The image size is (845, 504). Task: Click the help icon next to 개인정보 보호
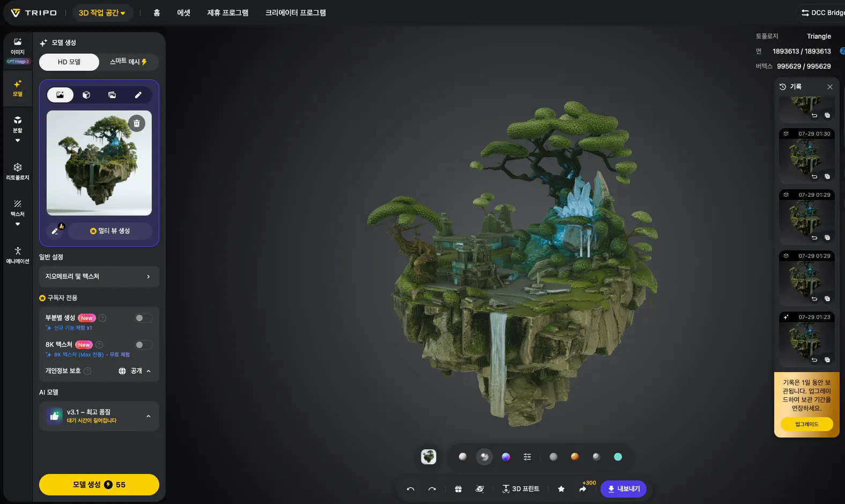coord(87,371)
